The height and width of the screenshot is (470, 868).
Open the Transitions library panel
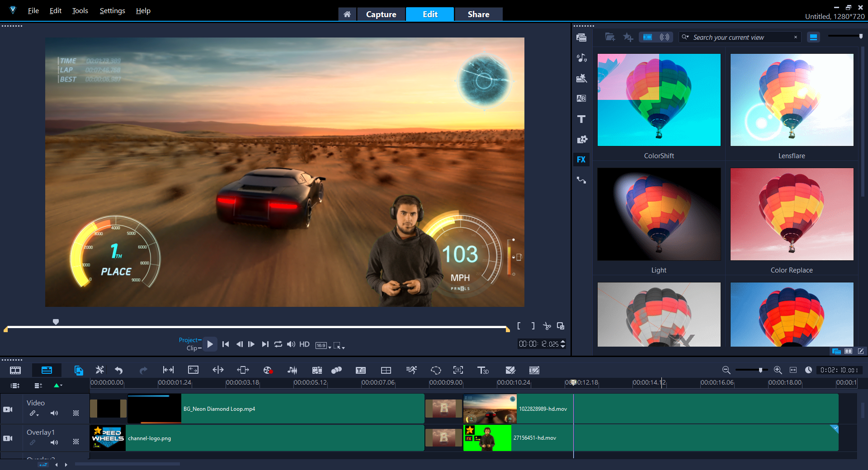pyautogui.click(x=581, y=99)
